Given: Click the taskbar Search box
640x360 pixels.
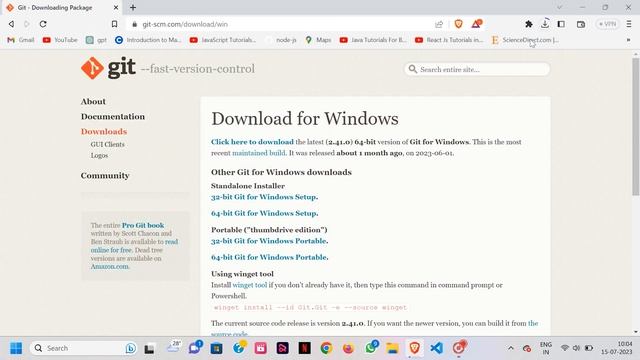Looking at the screenshot, I should [x=84, y=348].
